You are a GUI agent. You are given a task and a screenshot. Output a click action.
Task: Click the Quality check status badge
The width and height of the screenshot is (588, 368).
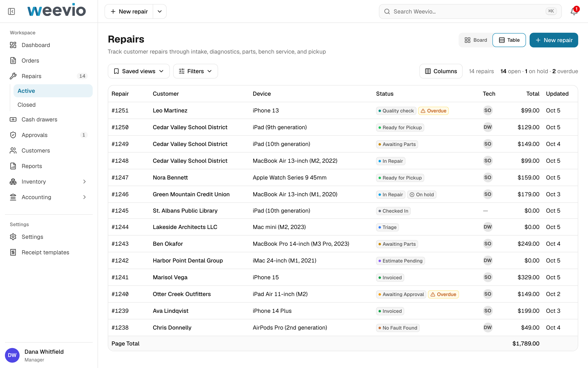396,111
